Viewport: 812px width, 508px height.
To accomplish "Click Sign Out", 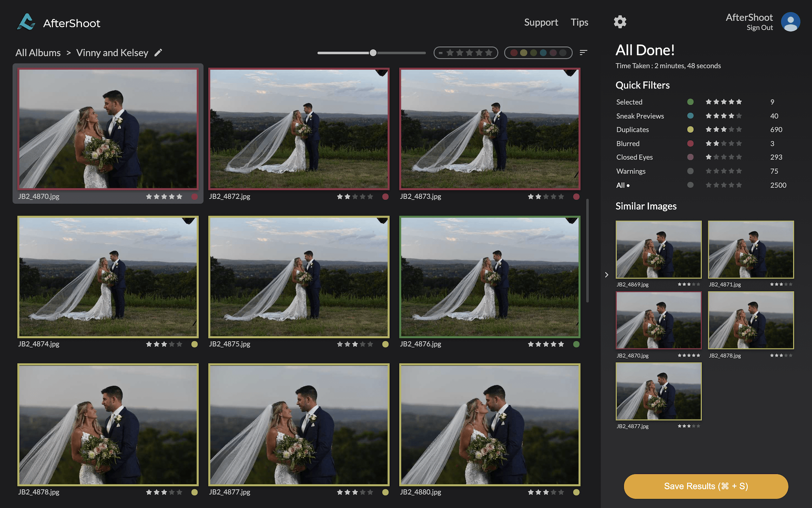I will point(759,28).
